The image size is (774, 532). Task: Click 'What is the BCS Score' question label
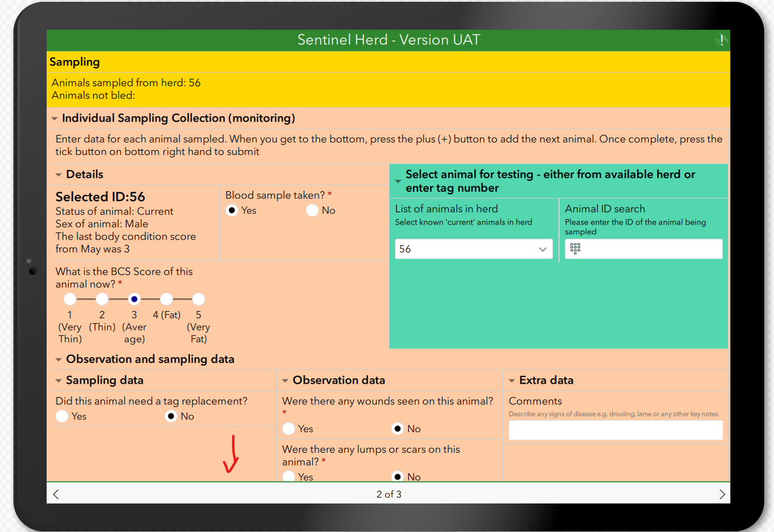coord(124,278)
